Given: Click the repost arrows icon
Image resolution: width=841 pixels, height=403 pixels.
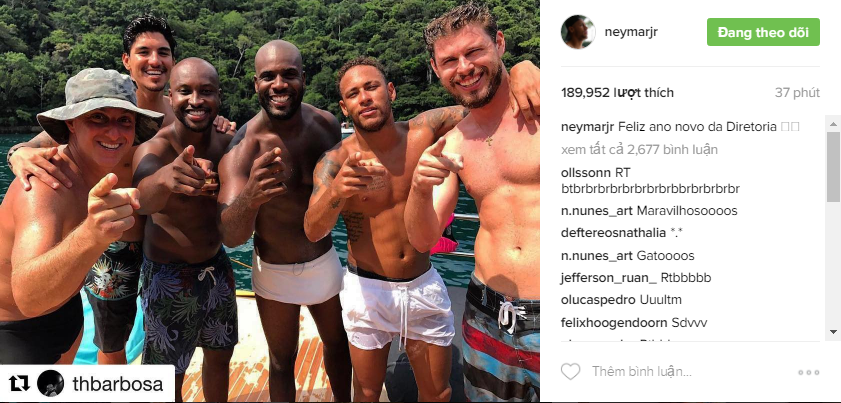Looking at the screenshot, I should coord(19,384).
